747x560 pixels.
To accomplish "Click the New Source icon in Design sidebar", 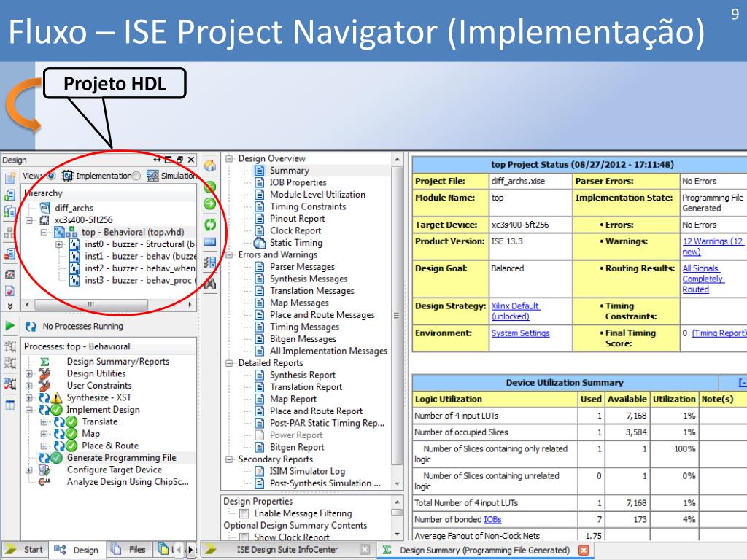I will (x=10, y=178).
